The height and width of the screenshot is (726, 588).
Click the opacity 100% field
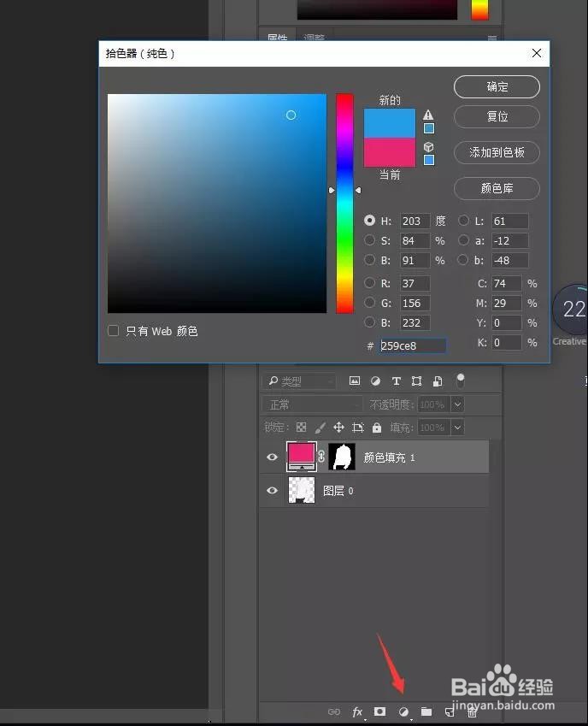pos(433,404)
